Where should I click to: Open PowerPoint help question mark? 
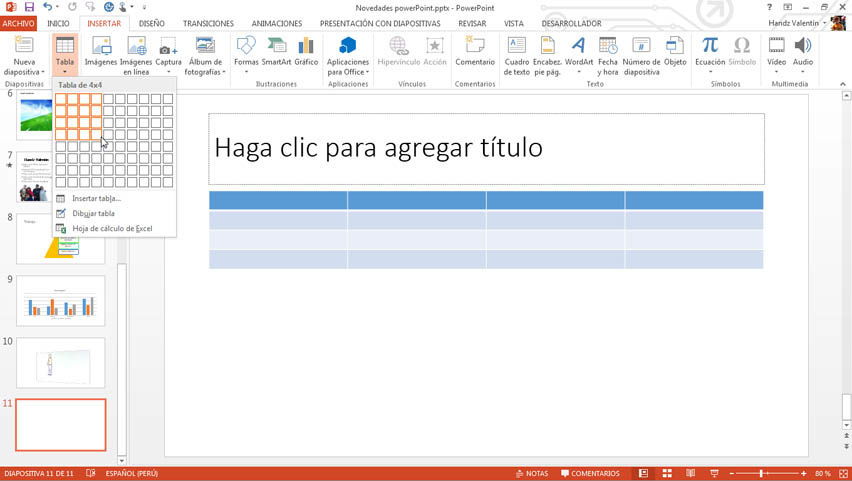(x=769, y=7)
